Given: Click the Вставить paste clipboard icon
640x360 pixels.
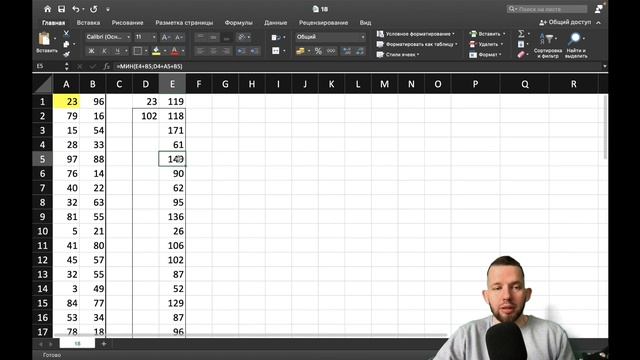Looking at the screenshot, I should point(44,39).
